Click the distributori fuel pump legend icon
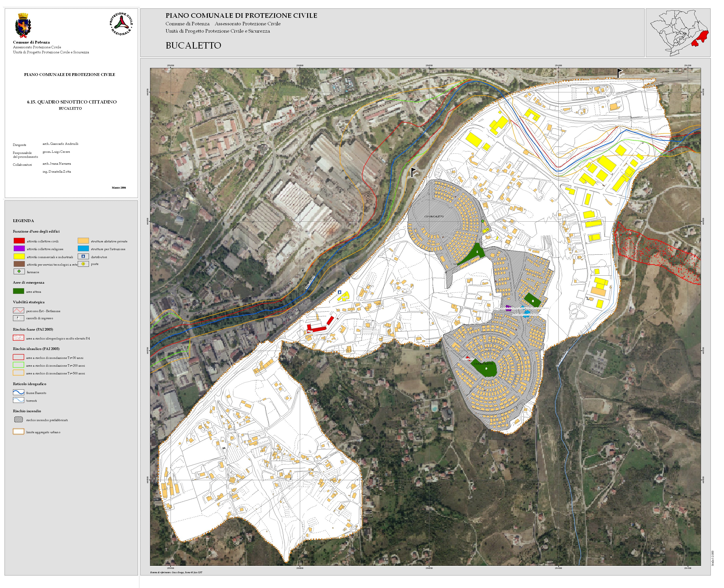The height and width of the screenshot is (588, 724). click(x=83, y=257)
